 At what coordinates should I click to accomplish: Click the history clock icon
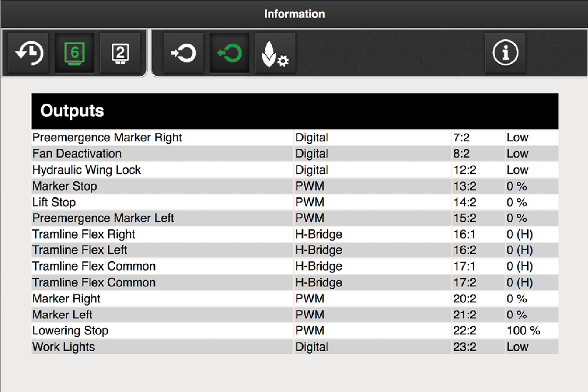(29, 53)
